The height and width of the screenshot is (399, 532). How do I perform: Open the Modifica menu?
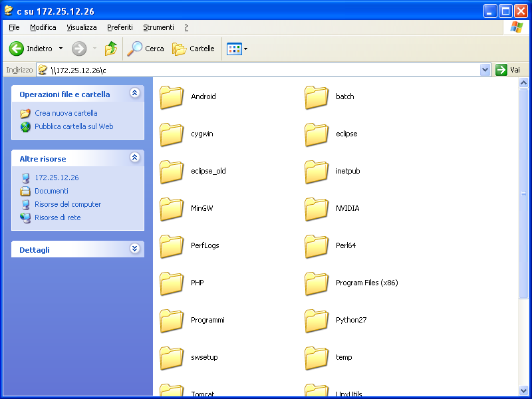(43, 27)
